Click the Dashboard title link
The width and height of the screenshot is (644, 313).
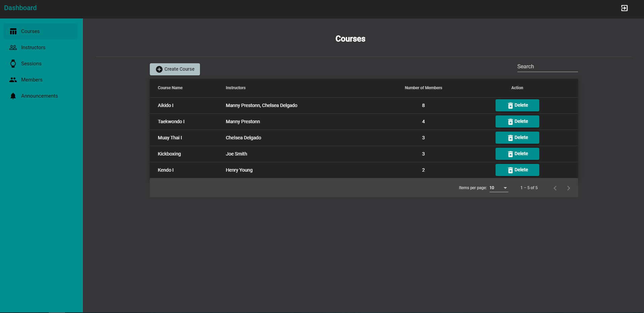(20, 8)
